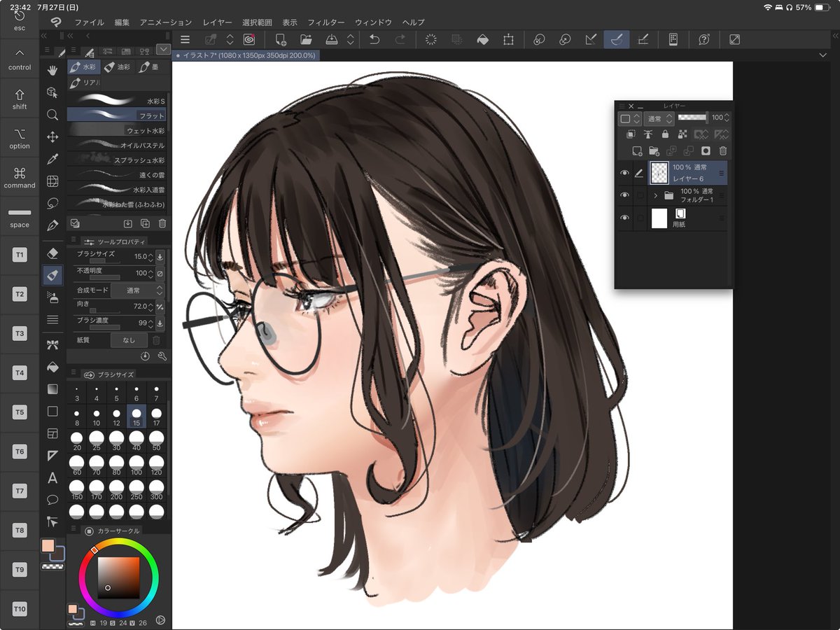Toggle Lock Layer icon in Layer panel
This screenshot has height=630, width=840.
[664, 134]
